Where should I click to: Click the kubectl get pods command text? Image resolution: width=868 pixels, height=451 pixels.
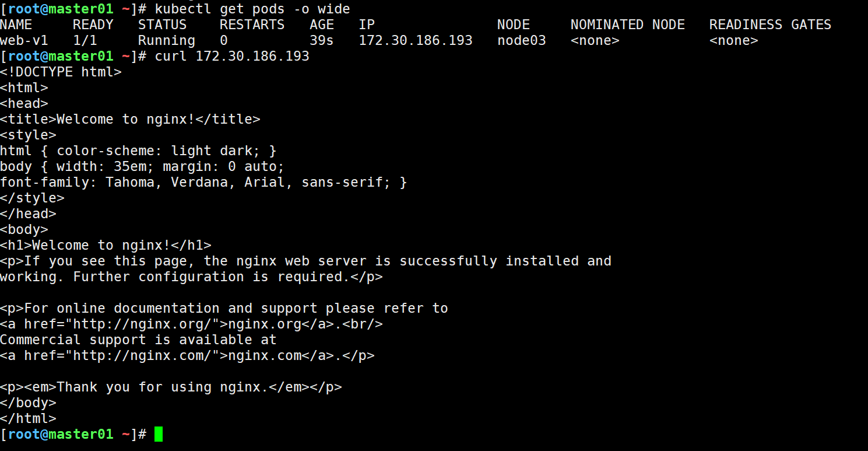click(252, 9)
